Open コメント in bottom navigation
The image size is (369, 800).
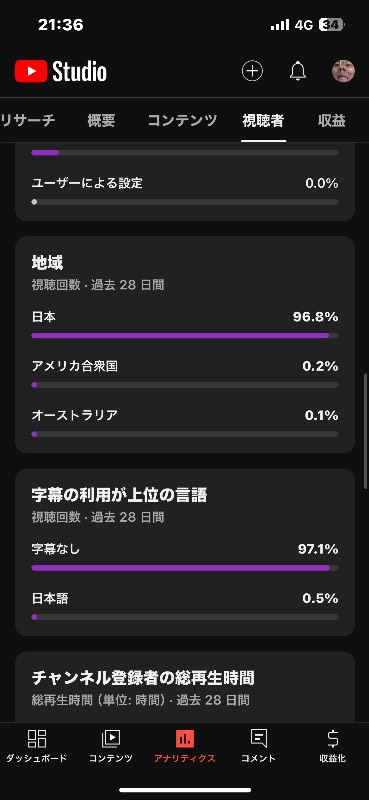(x=258, y=746)
